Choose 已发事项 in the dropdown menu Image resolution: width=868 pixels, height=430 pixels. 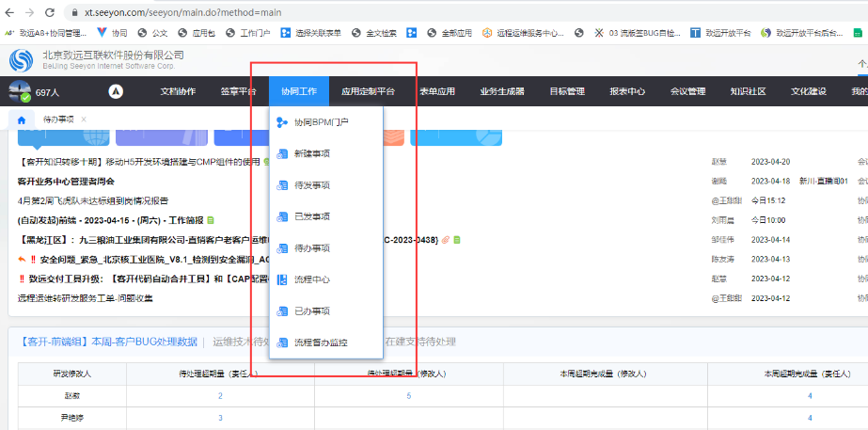311,216
